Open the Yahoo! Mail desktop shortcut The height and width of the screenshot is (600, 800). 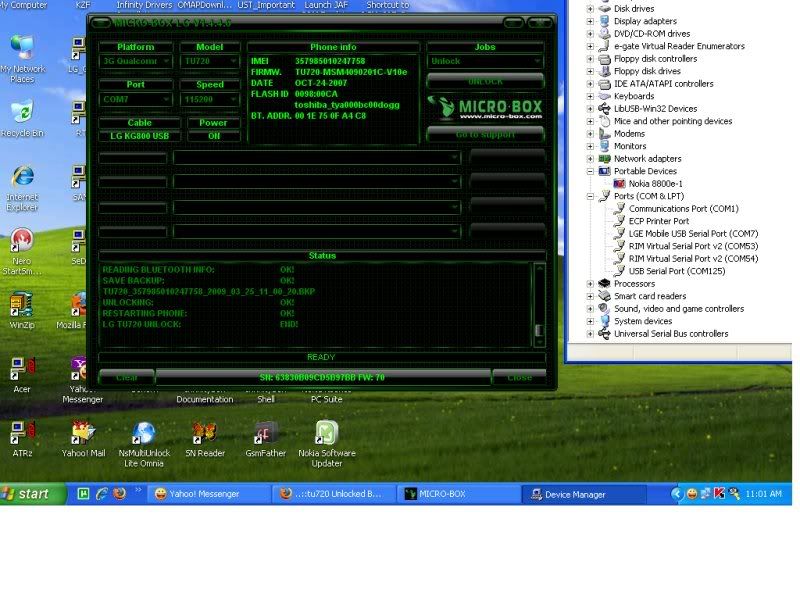coord(83,439)
